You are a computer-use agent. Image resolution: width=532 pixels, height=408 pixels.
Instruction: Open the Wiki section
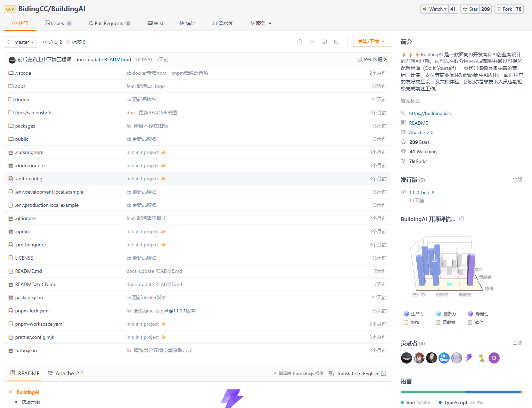(155, 23)
